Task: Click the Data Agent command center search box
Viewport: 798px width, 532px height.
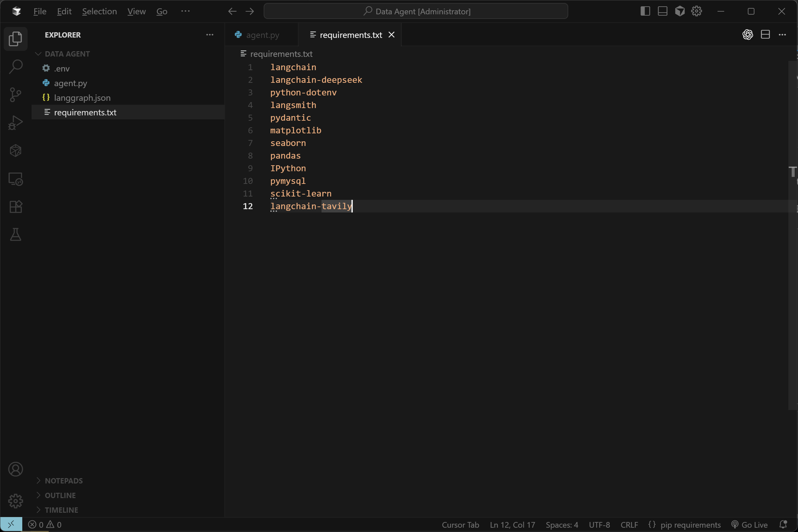Action: [416, 11]
